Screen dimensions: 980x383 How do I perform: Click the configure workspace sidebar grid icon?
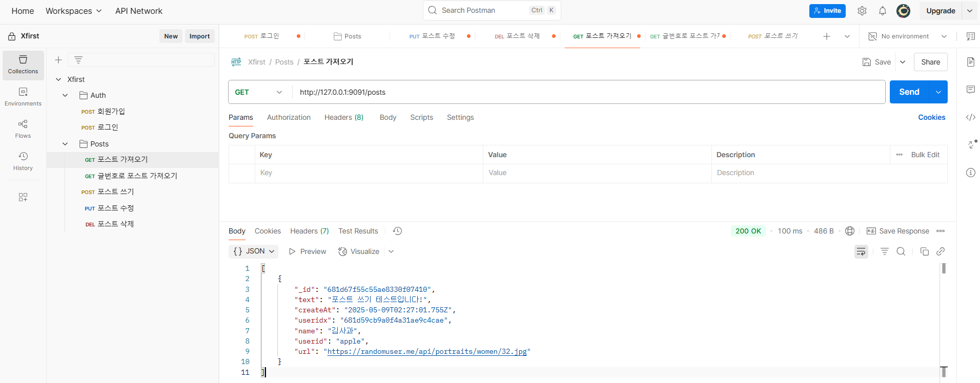click(x=23, y=197)
